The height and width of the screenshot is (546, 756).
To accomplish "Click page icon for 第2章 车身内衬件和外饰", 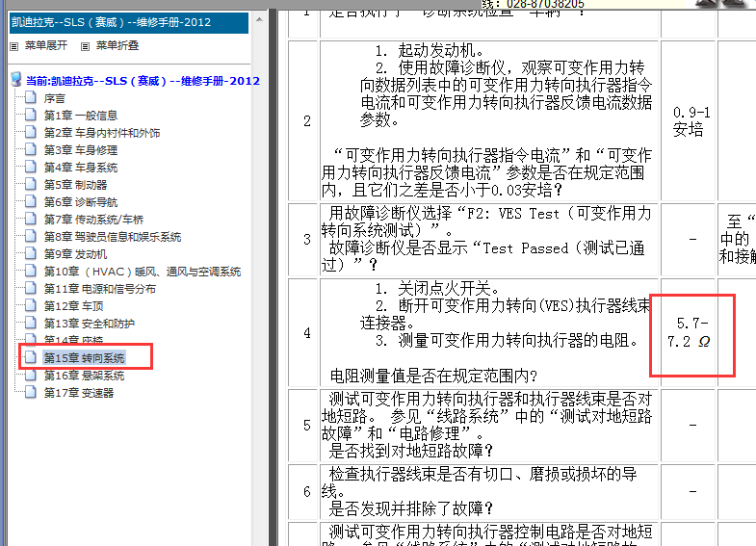I will pyautogui.click(x=31, y=133).
